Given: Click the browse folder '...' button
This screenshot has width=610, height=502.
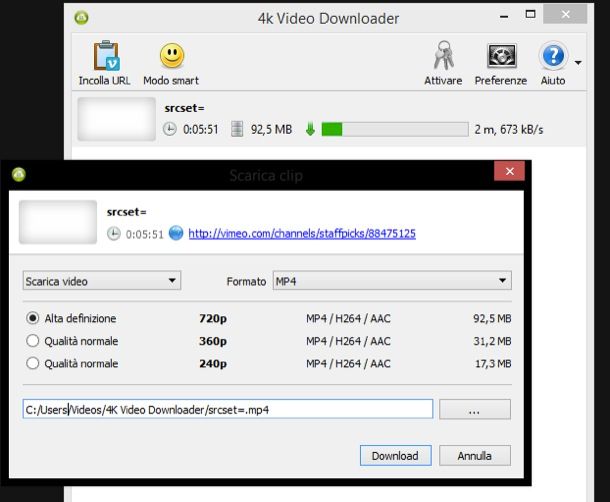Looking at the screenshot, I should click(475, 409).
